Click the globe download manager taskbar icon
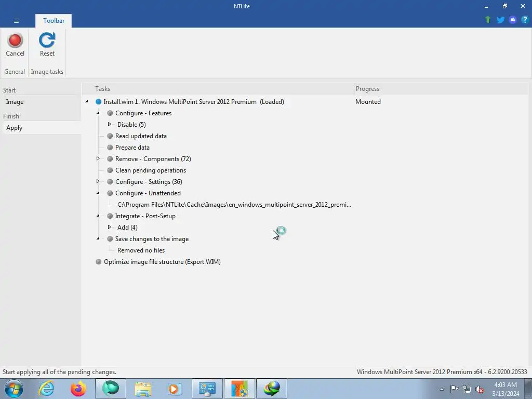Viewport: 532px width, 399px height. pyautogui.click(x=272, y=389)
